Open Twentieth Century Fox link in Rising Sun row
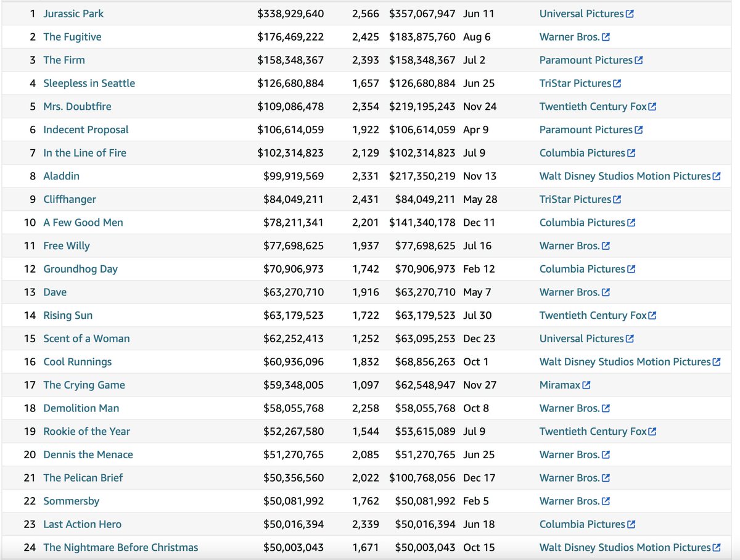This screenshot has height=560, width=740. (593, 316)
